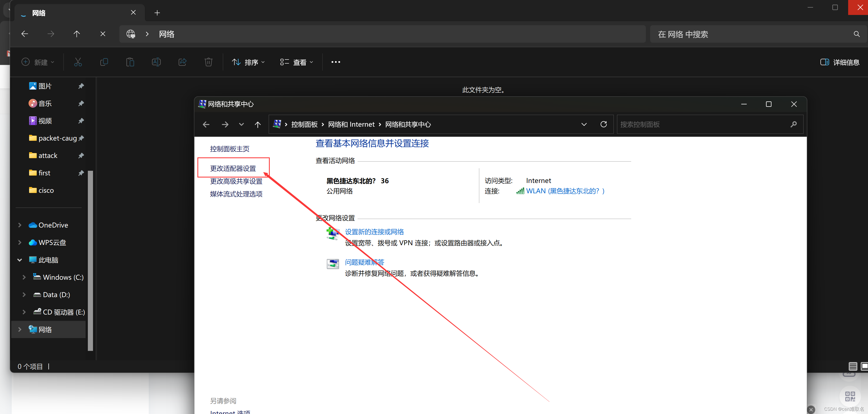Collapse the 此电脑 tree node

click(x=20, y=260)
